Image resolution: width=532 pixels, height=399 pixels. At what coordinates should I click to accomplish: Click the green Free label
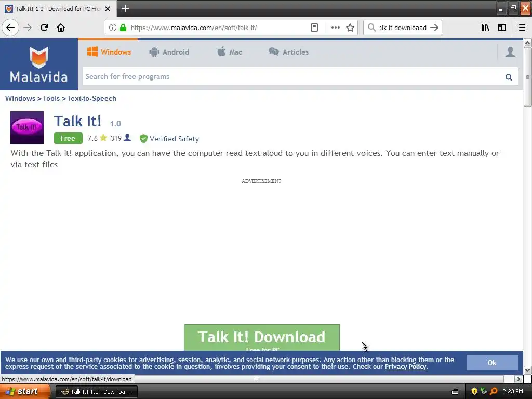(68, 138)
